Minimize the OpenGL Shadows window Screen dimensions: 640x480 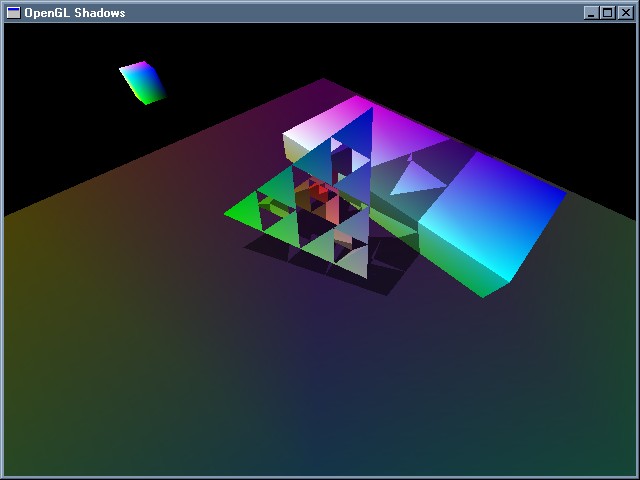pyautogui.click(x=591, y=12)
